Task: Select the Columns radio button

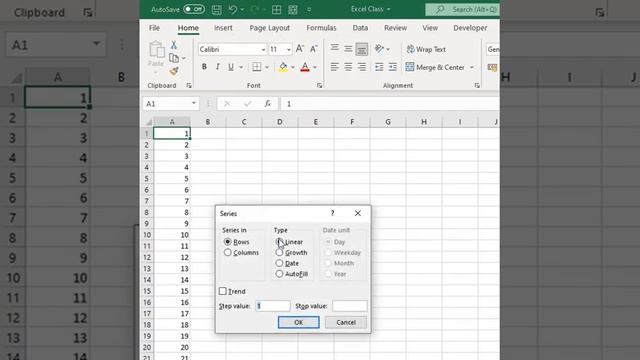Action: [228, 253]
